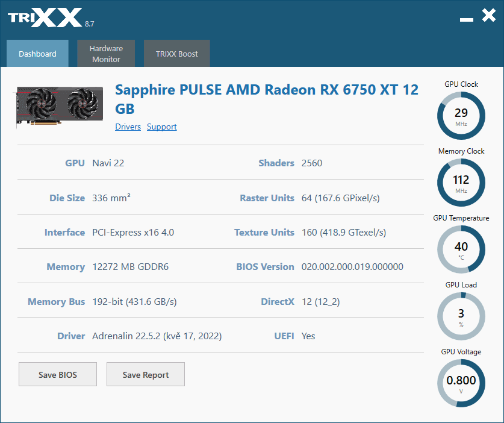Image resolution: width=504 pixels, height=423 pixels.
Task: Click the GPU Clock gauge showing 29 MHz
Action: point(461,116)
